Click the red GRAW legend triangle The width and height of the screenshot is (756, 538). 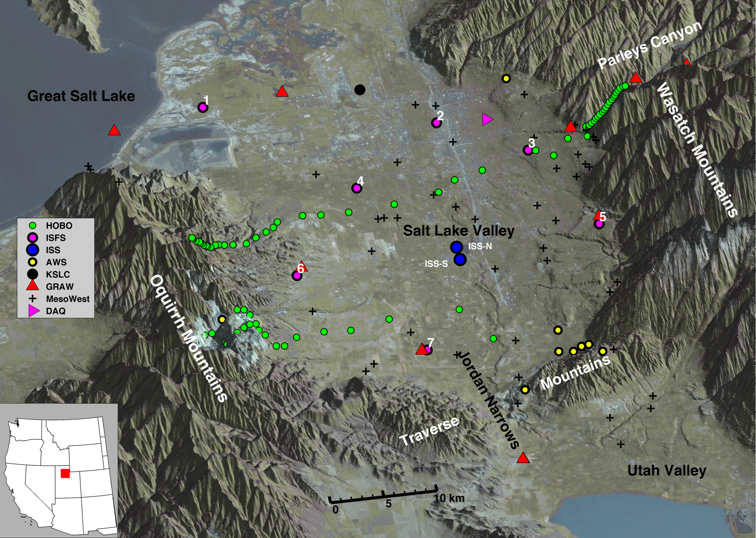tap(32, 286)
